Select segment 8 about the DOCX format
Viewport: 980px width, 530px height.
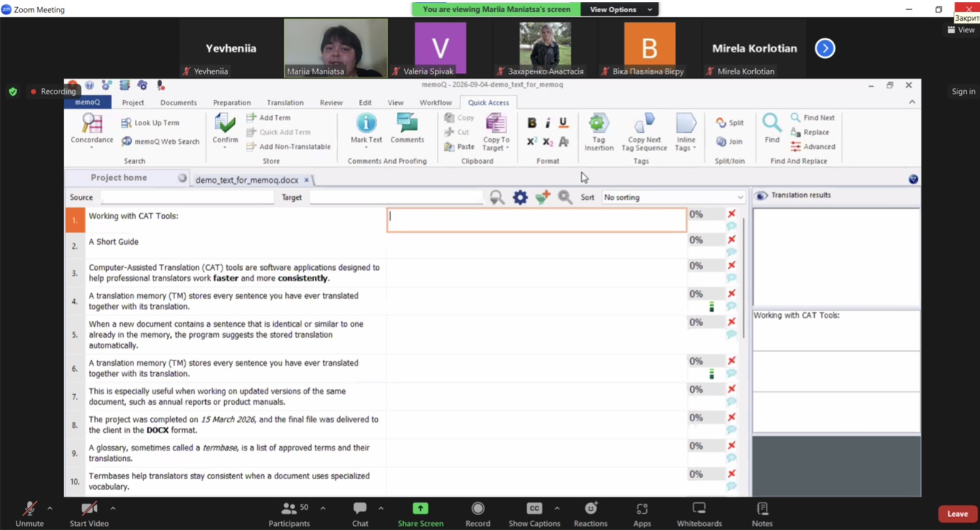pyautogui.click(x=233, y=425)
